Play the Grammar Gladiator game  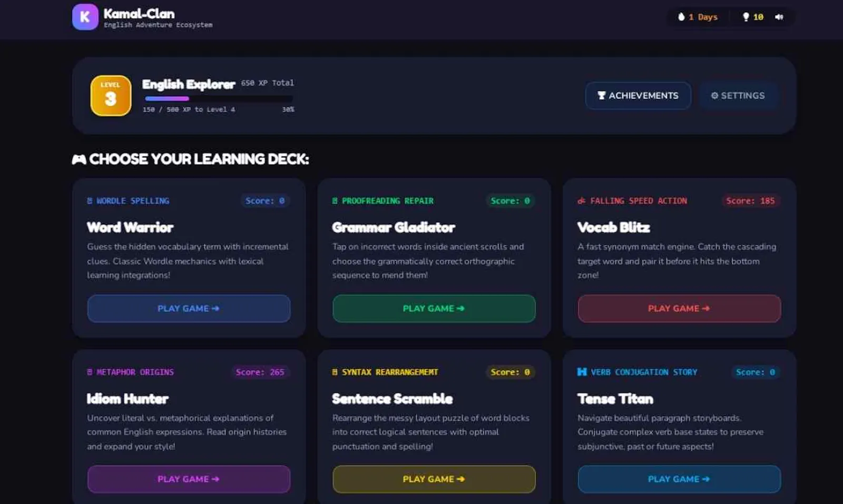[434, 309]
